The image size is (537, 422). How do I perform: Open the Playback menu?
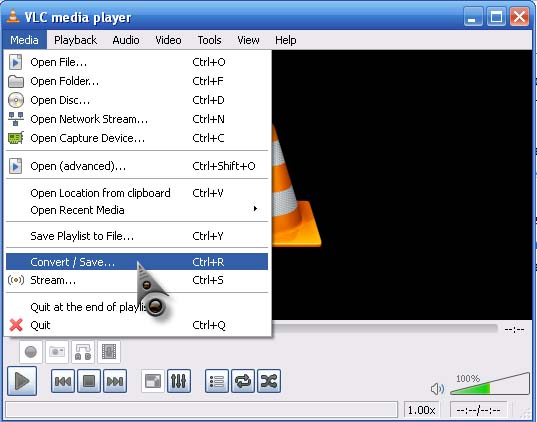[75, 40]
